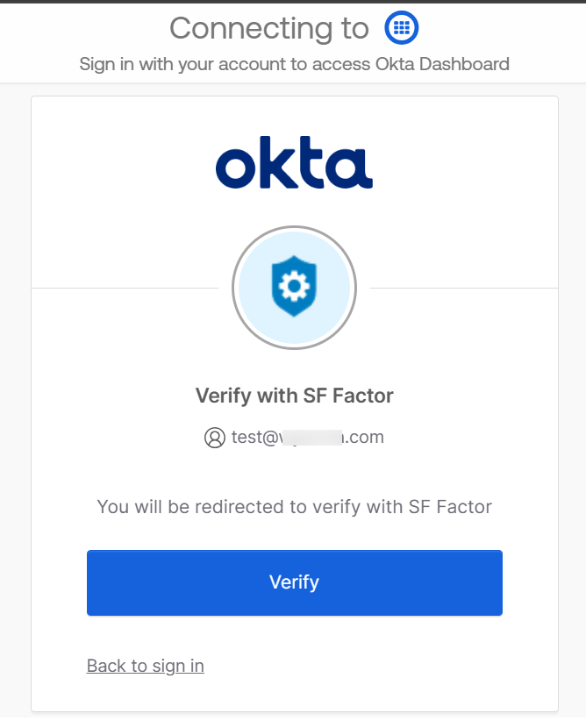The height and width of the screenshot is (728, 586).
Task: Click the Connecting to header text
Action: pyautogui.click(x=269, y=28)
